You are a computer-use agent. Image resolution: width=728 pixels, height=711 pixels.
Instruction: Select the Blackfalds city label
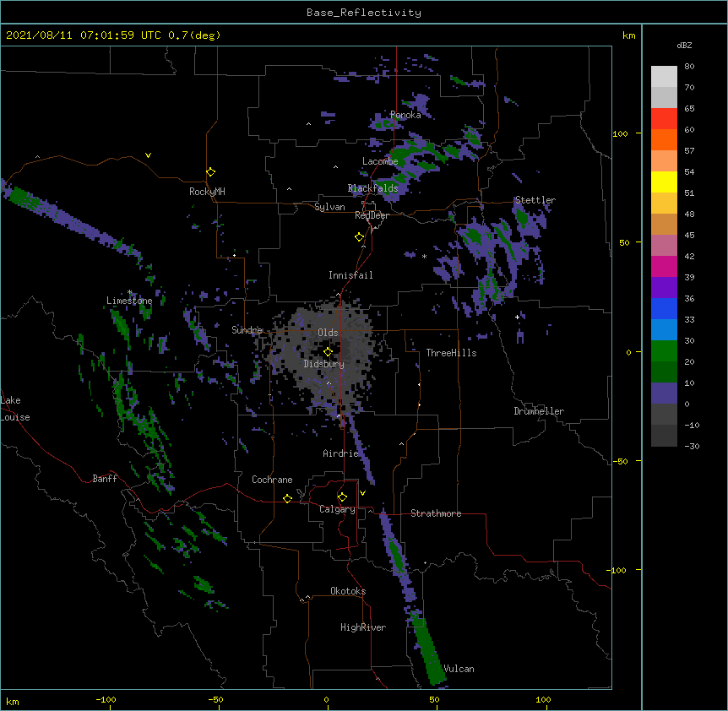pos(372,188)
